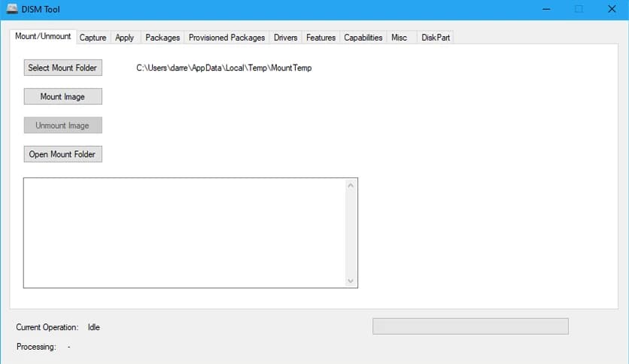This screenshot has width=629, height=364.
Task: Open Mount Folder via its button
Action: [x=63, y=154]
